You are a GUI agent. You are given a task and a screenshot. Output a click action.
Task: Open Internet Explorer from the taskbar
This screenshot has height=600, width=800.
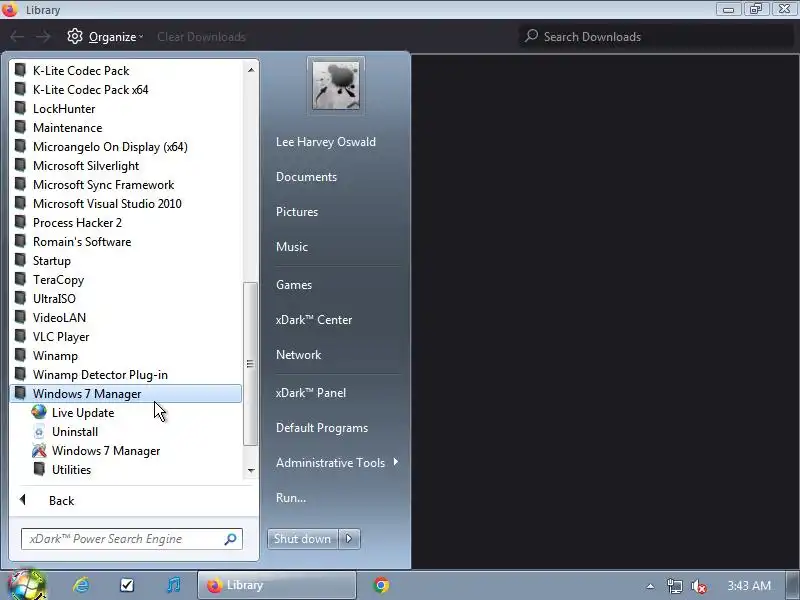(81, 585)
